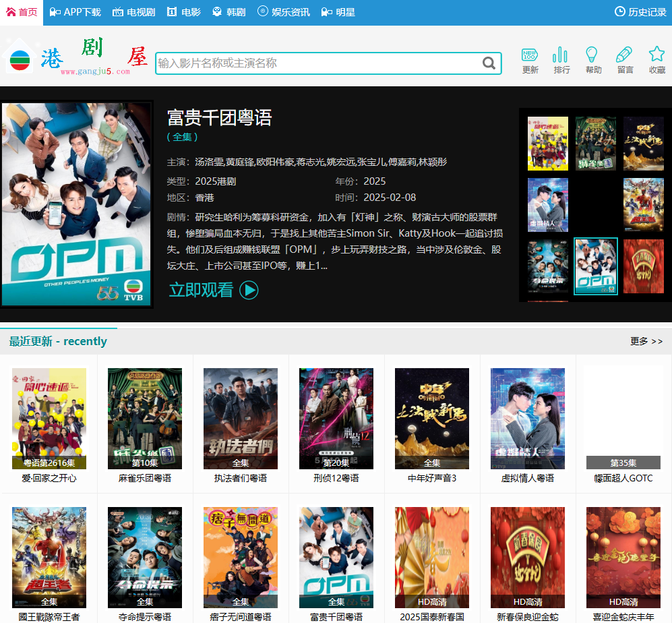Click 幪面超人GOTC title text
672x623 pixels.
(623, 478)
